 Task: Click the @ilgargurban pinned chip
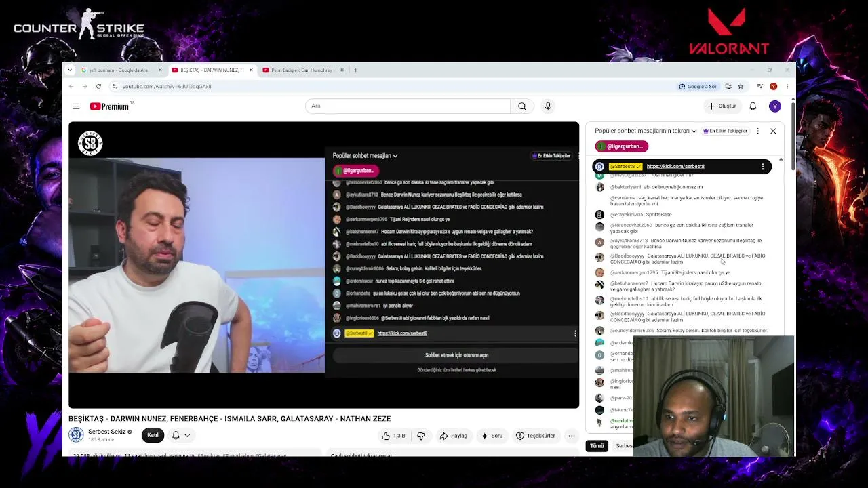click(x=622, y=146)
